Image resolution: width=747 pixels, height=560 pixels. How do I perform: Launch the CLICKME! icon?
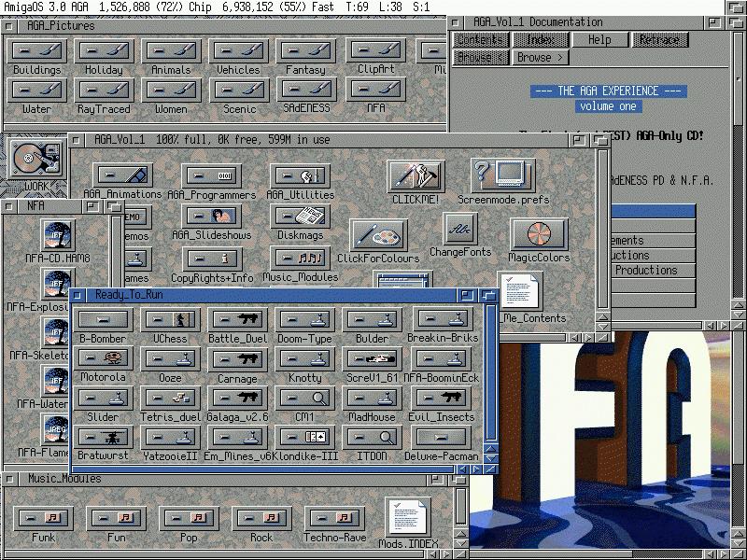(416, 176)
